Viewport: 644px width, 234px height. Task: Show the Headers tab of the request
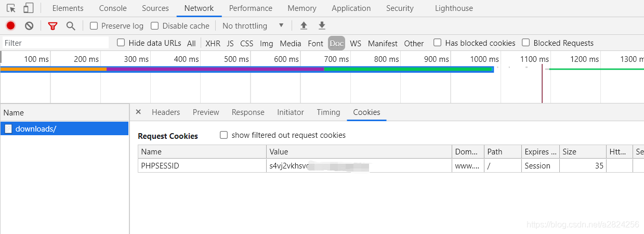[166, 112]
